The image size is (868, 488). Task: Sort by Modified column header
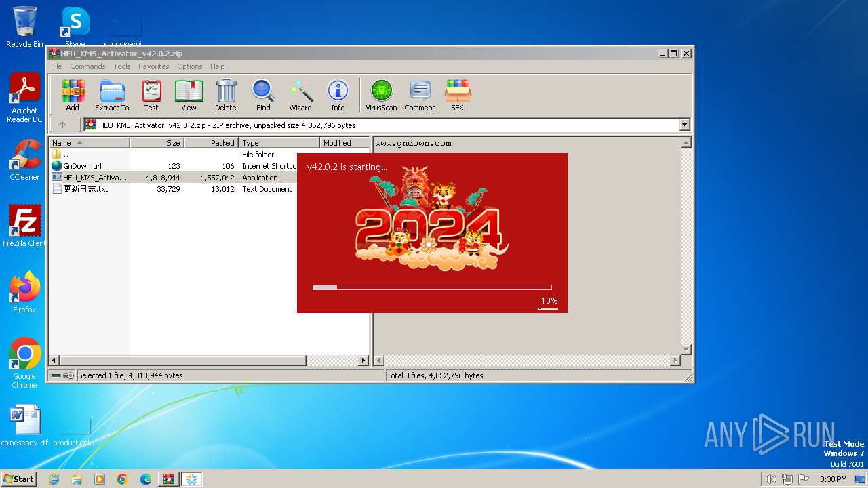[344, 142]
